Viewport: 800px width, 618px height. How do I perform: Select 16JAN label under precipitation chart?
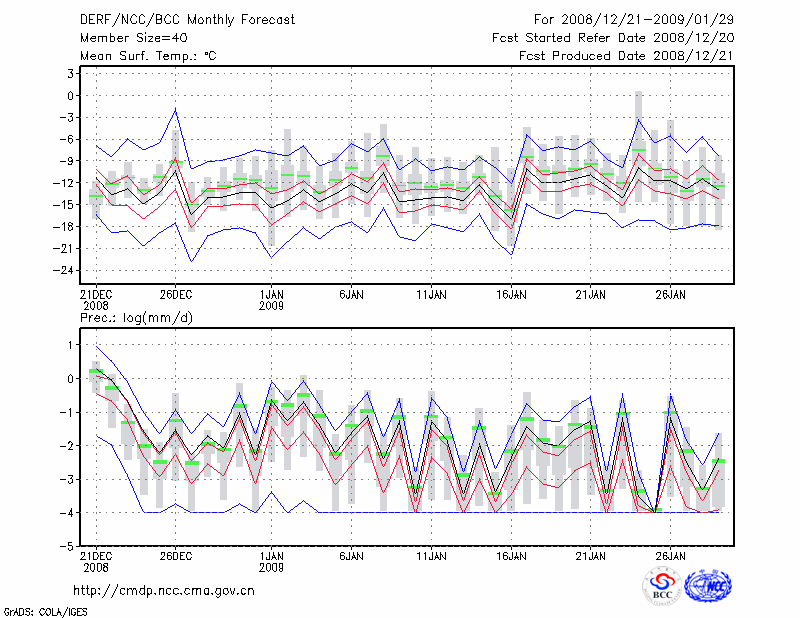[511, 555]
